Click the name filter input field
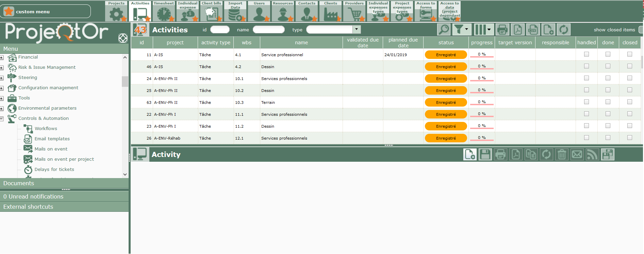The height and width of the screenshot is (254, 644). point(268,30)
